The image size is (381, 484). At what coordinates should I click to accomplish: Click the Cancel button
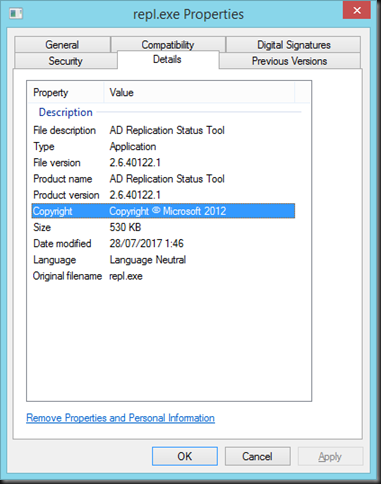(x=257, y=456)
